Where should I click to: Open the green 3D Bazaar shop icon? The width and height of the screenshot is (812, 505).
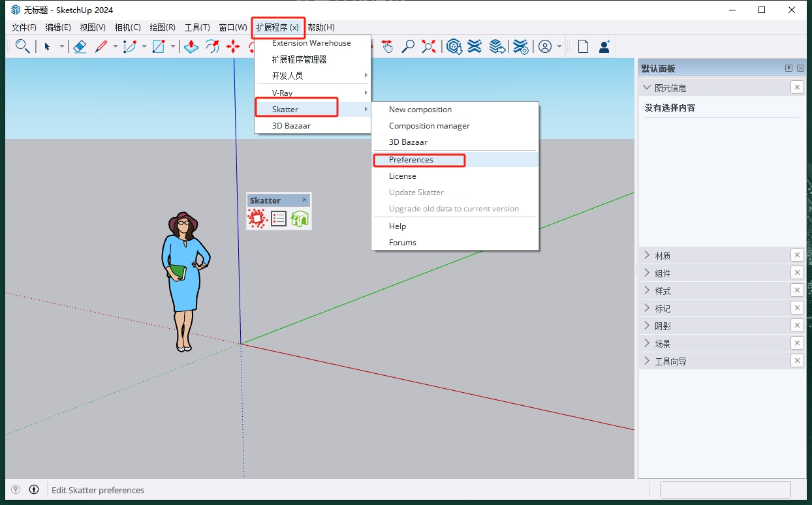pos(300,219)
